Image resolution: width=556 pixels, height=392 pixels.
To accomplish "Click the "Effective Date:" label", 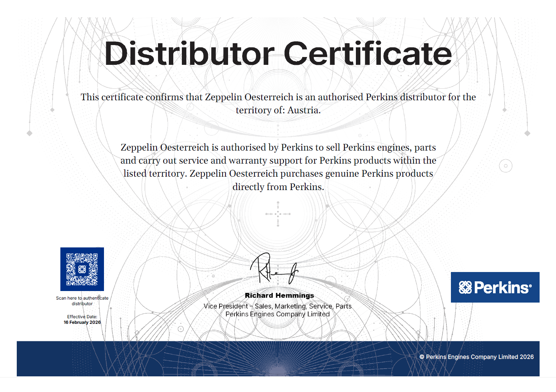I will (x=82, y=317).
